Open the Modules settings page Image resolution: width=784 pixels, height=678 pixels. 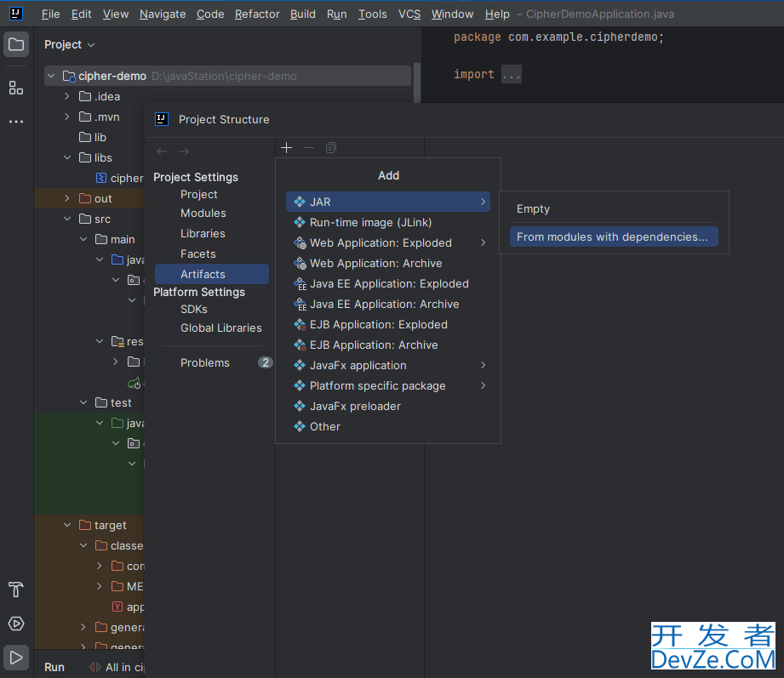[x=203, y=214]
